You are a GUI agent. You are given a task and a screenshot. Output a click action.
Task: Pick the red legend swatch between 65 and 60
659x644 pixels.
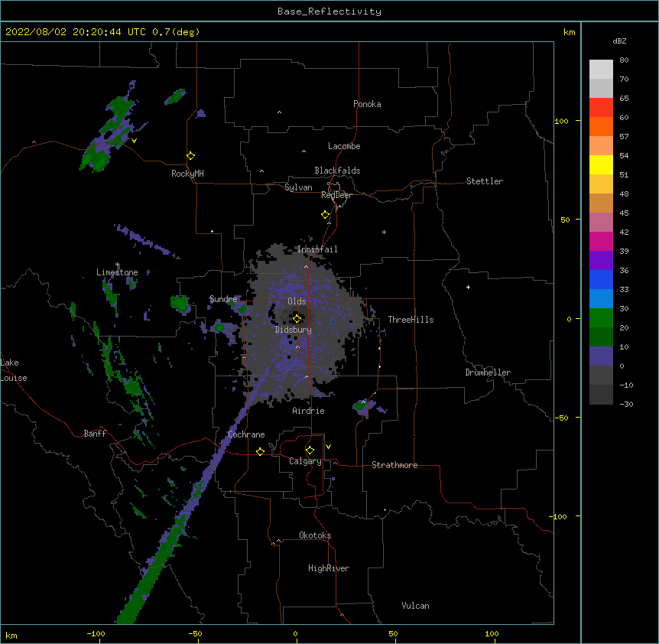pos(601,107)
